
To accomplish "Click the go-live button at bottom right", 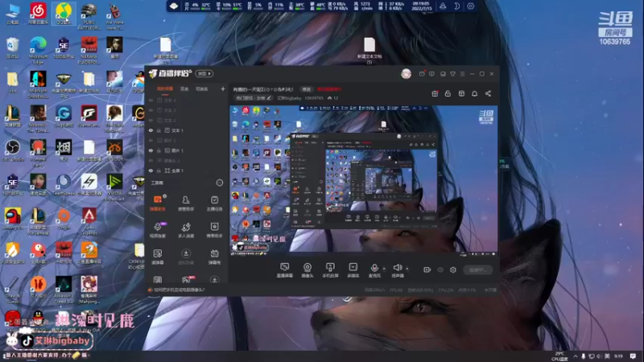I will (477, 269).
